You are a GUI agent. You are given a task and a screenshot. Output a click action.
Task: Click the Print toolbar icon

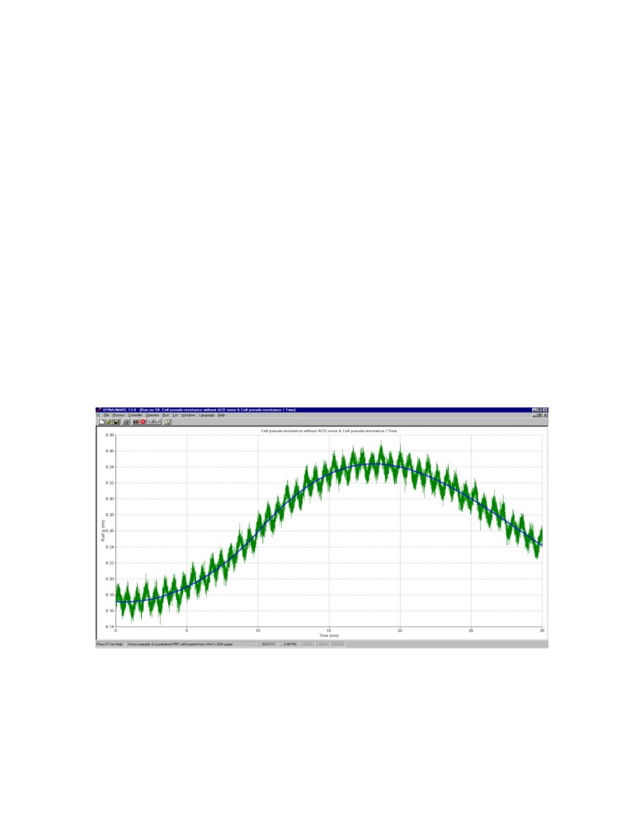(x=126, y=422)
